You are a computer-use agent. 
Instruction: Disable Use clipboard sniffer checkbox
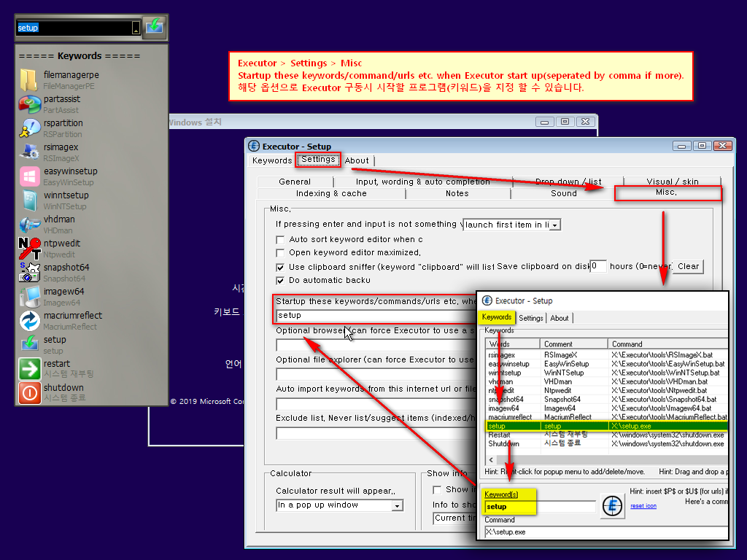(x=280, y=267)
